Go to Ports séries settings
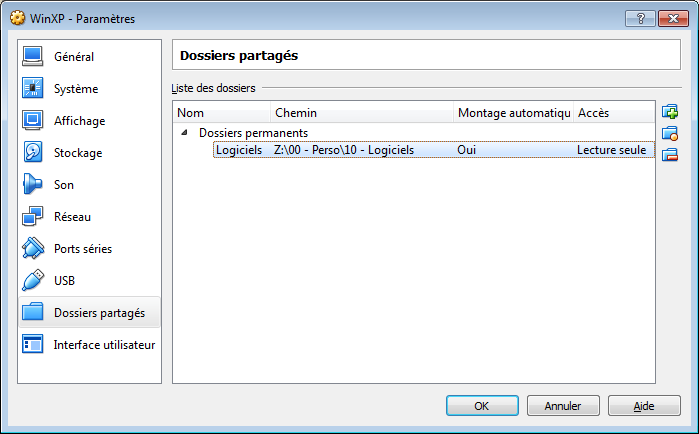699x434 pixels. pos(82,249)
